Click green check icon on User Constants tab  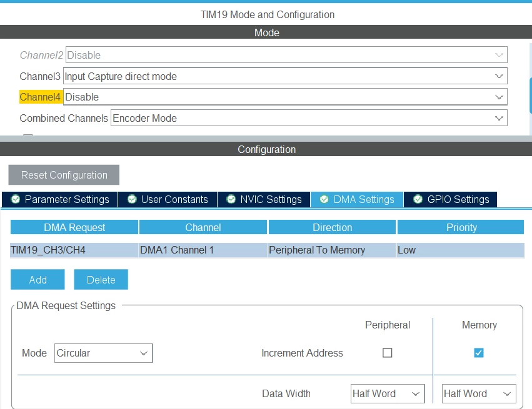tap(132, 199)
